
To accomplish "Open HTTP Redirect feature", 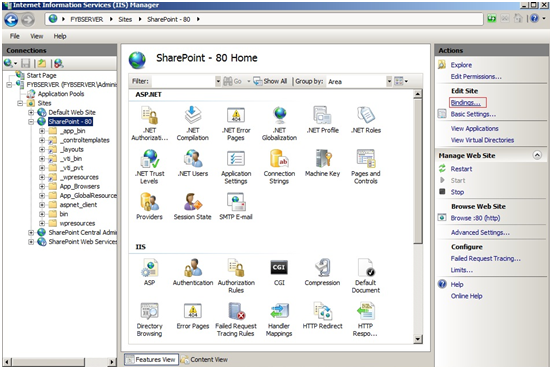I will click(322, 316).
